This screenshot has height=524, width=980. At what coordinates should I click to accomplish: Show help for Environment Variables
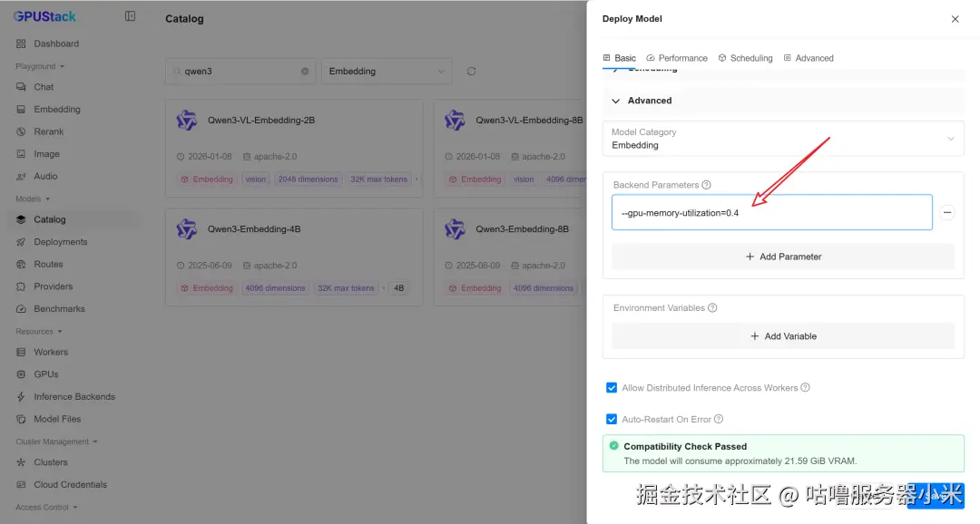pos(712,308)
